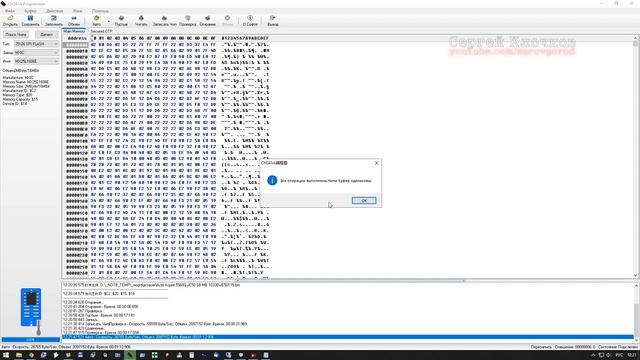The width and height of the screenshot is (640, 360).
Task: Click the Обмен (Swap) toolbar icon
Action: (x=74, y=20)
